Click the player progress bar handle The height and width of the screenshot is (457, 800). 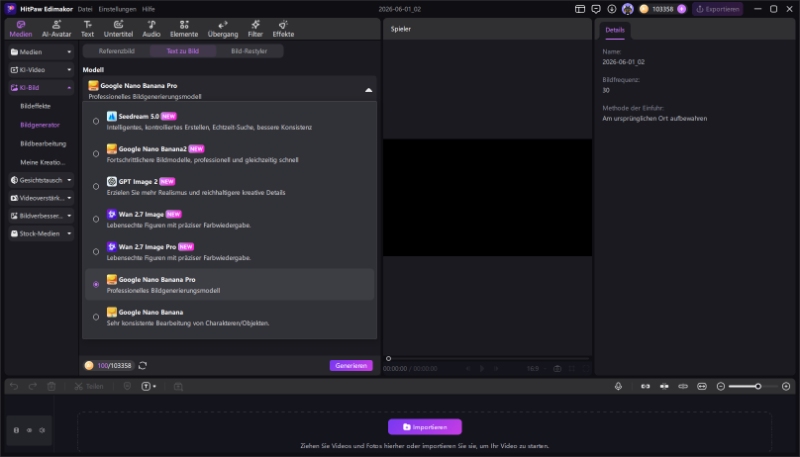[388, 359]
